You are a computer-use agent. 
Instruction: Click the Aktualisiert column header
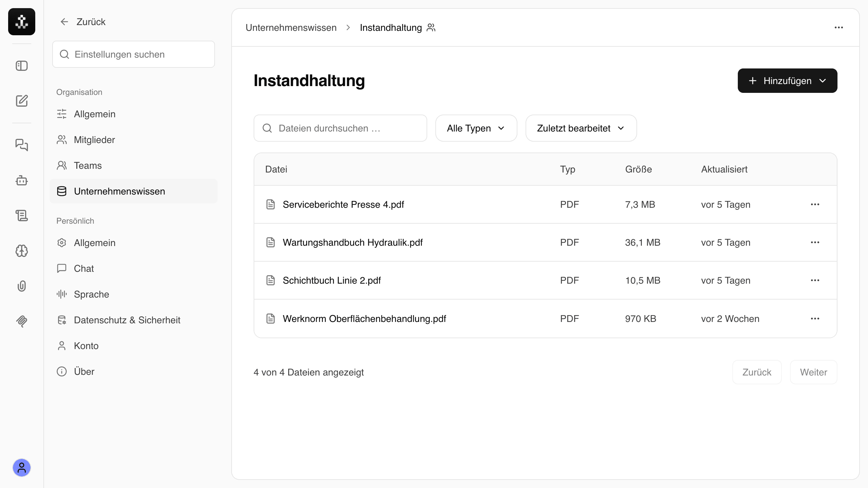click(x=724, y=169)
